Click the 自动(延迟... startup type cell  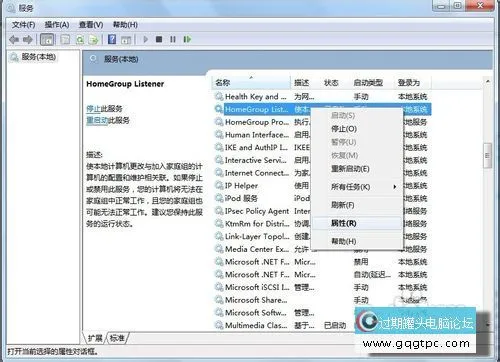point(372,275)
